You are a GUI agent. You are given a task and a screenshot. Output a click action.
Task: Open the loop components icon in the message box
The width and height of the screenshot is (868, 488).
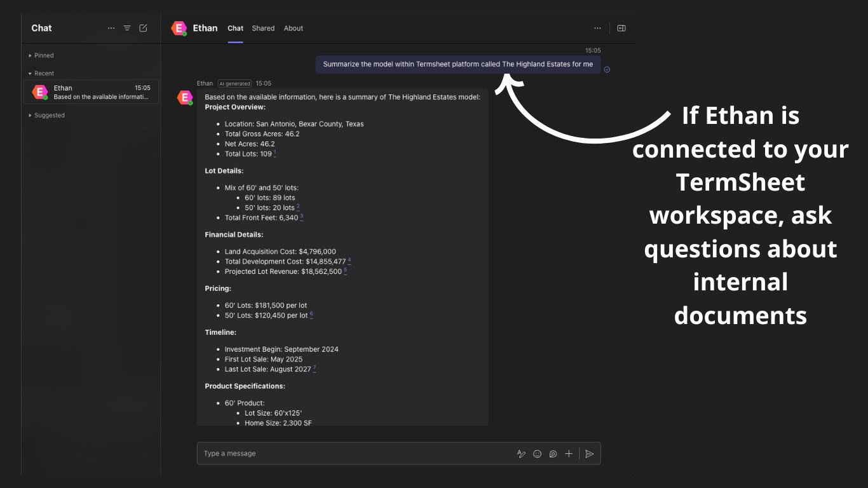tap(553, 454)
